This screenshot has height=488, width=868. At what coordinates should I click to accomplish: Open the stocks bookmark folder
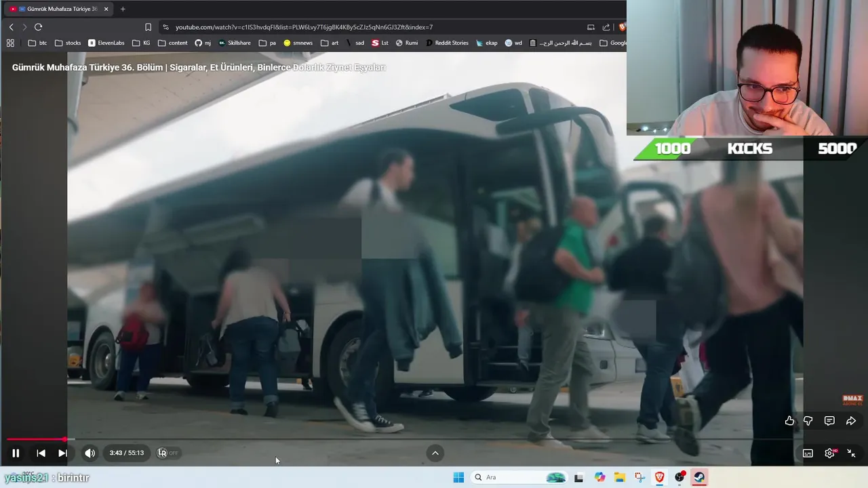click(68, 43)
